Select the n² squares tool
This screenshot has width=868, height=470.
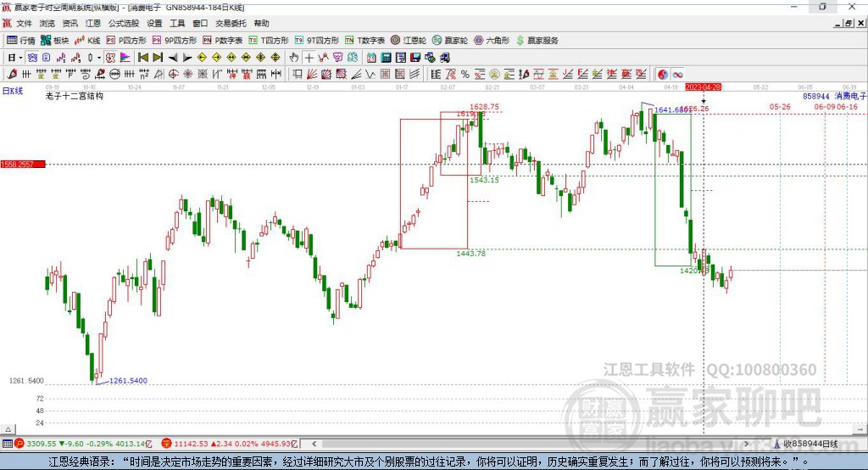point(144,75)
